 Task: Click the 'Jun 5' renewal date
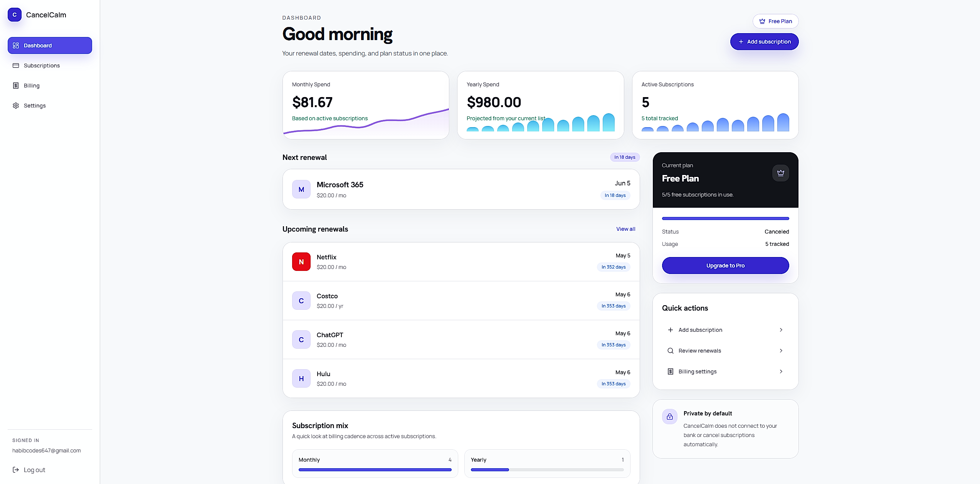coord(622,183)
